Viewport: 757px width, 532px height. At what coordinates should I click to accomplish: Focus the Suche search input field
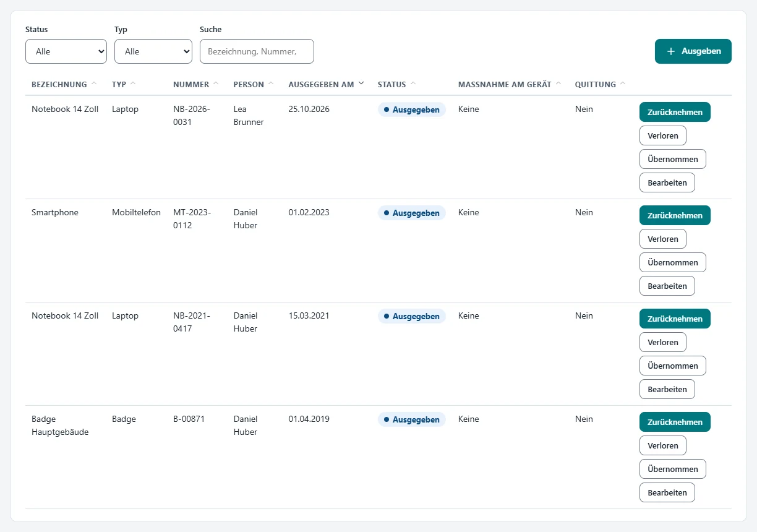click(x=257, y=51)
